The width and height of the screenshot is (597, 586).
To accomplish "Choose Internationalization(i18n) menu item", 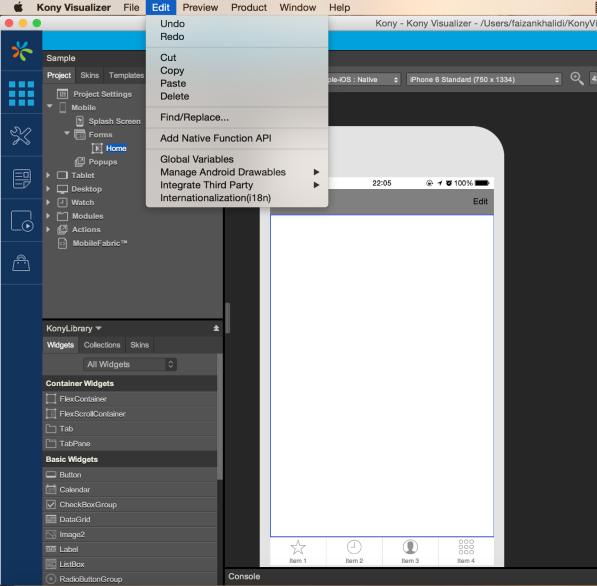I will point(237,198).
